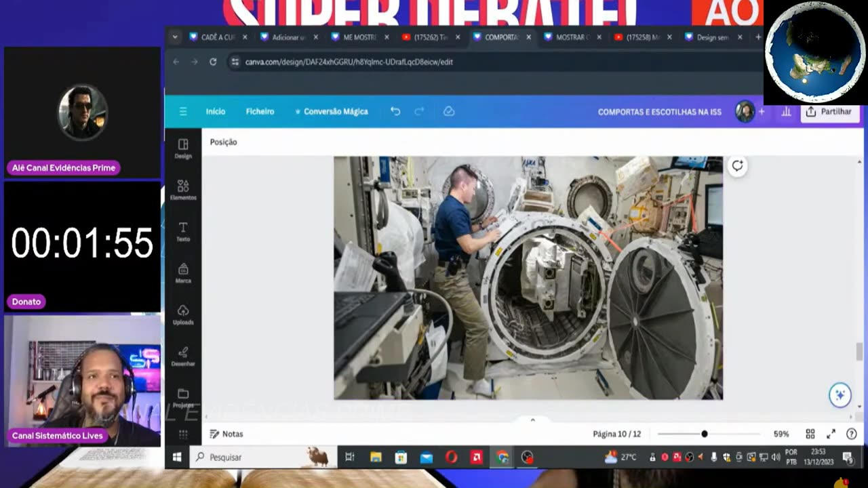Click the volume speaker tray icon

click(x=776, y=457)
